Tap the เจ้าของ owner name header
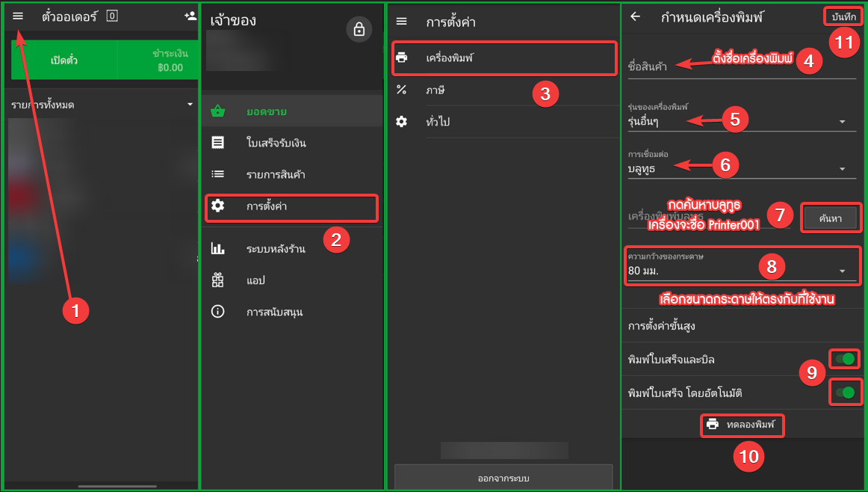 tap(233, 20)
